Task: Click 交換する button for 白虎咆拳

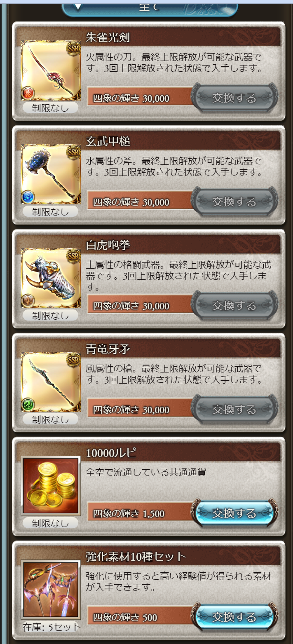Action: (x=234, y=305)
